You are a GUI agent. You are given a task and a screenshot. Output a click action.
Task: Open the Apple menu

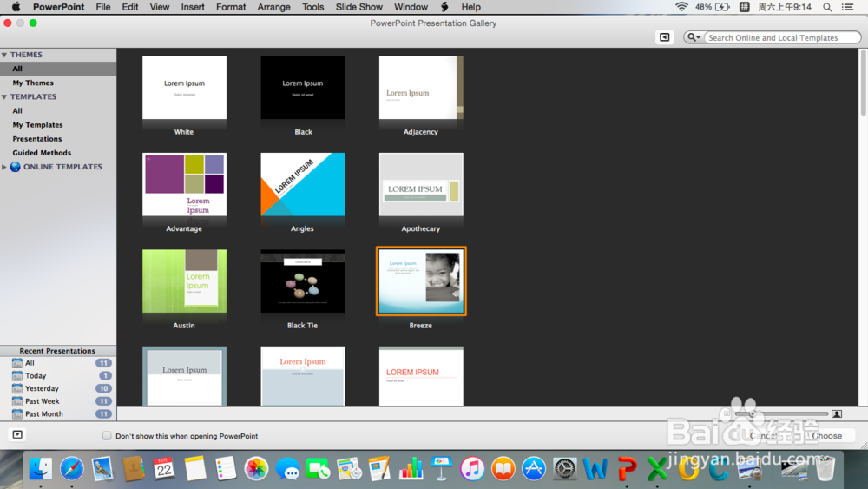click(16, 7)
